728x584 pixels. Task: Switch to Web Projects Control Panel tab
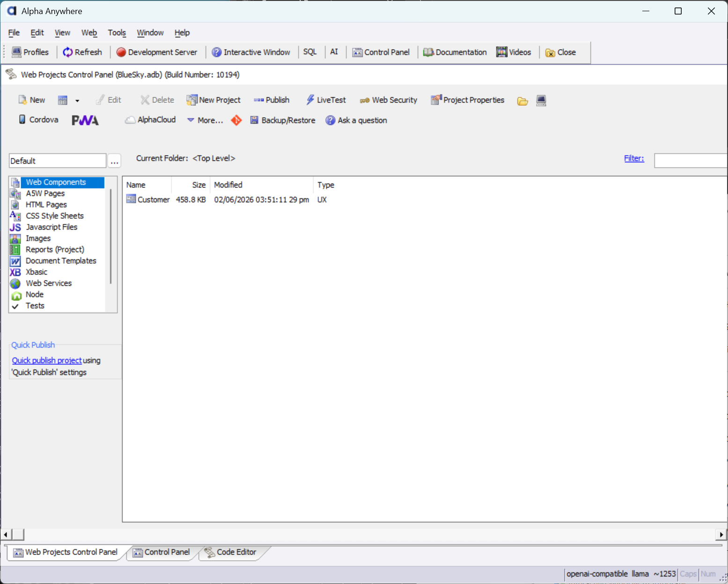click(x=66, y=552)
